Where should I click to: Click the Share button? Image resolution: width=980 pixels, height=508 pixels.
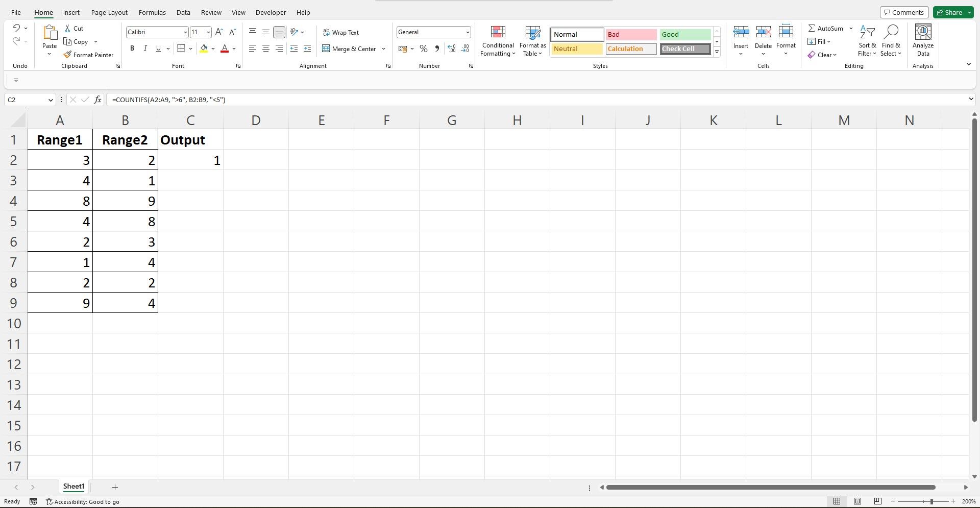click(950, 12)
